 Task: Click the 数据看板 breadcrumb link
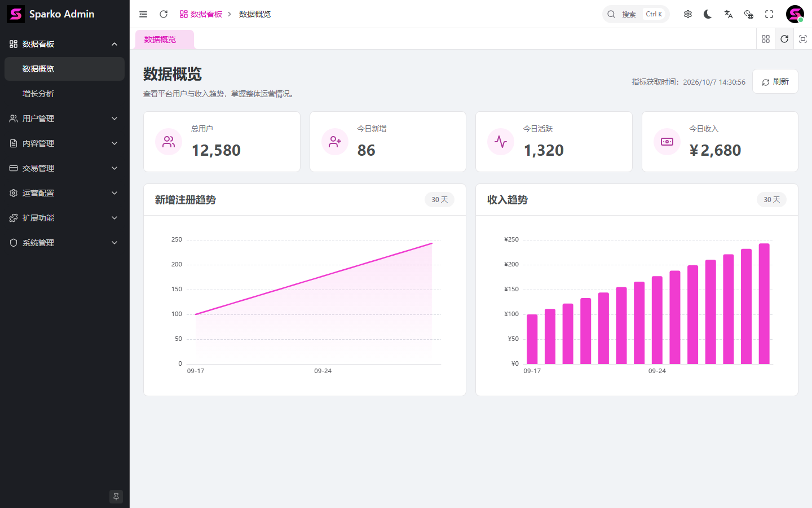point(201,14)
